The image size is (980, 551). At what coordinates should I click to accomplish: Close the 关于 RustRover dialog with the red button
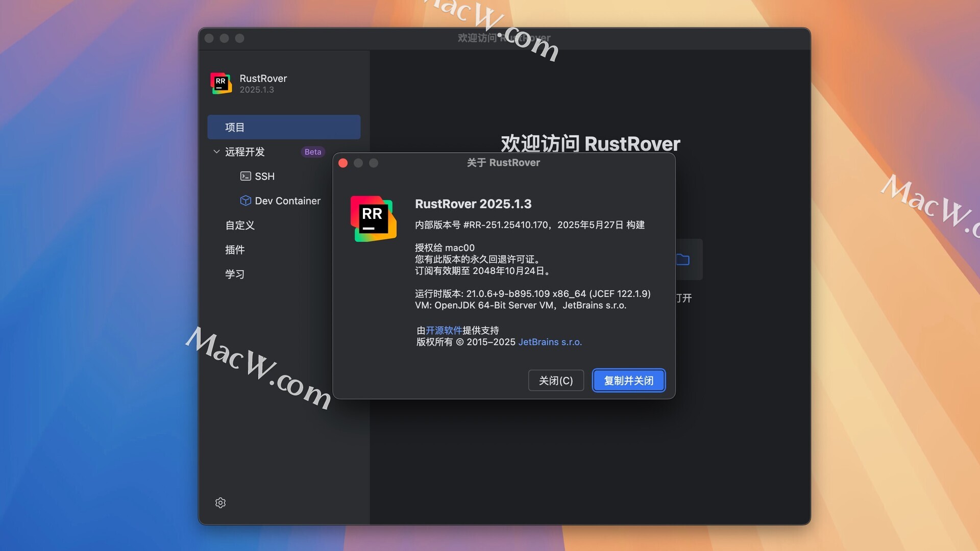(x=343, y=163)
